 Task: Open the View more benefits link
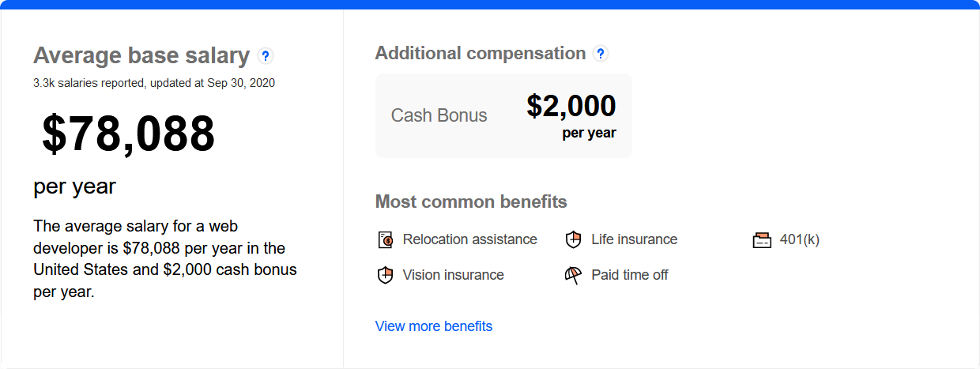[434, 326]
